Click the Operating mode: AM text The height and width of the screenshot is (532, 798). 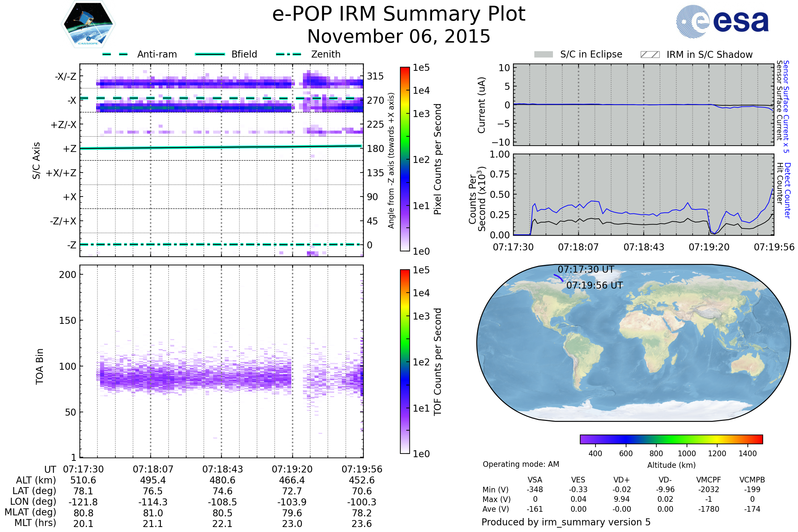pos(521,464)
